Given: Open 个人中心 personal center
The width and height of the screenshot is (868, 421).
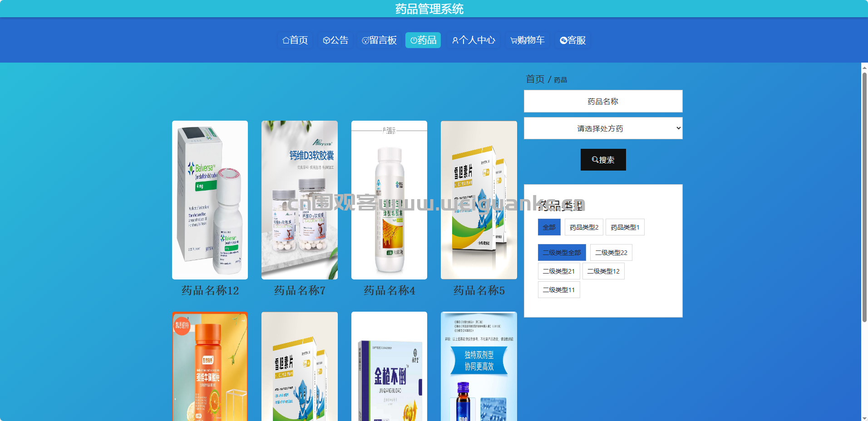Looking at the screenshot, I should click(473, 40).
